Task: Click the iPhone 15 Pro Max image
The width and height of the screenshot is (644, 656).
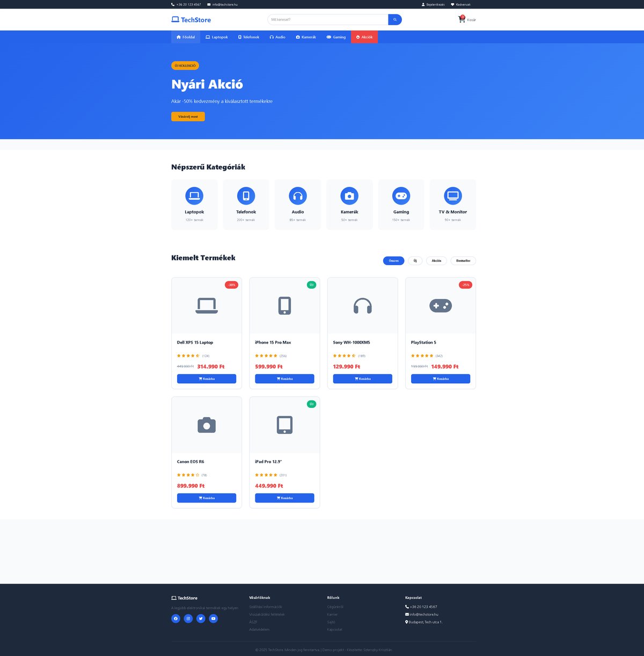Action: 284,305
